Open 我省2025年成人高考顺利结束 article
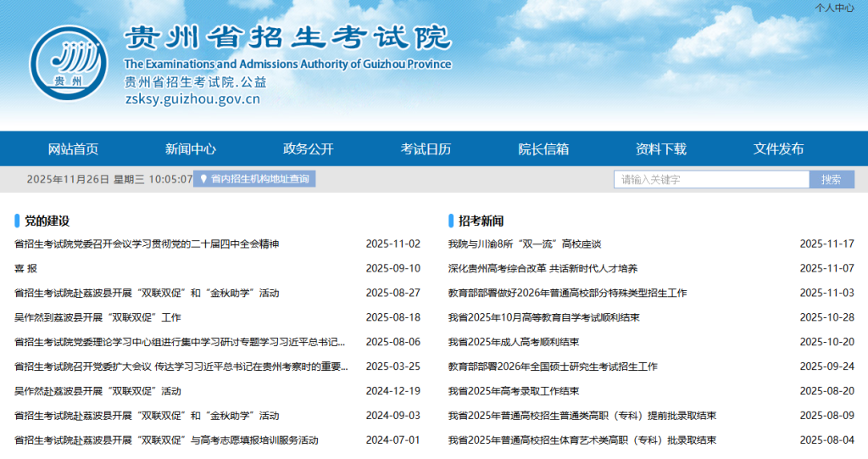868x459 pixels. click(514, 342)
